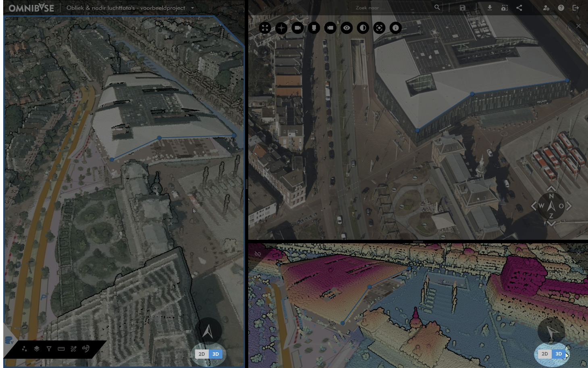Open the help question mark icon

(x=561, y=8)
